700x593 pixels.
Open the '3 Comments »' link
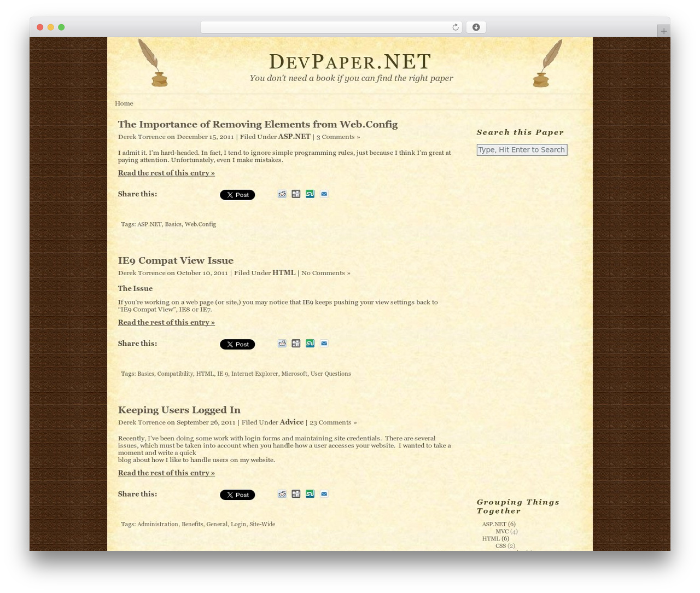point(338,137)
